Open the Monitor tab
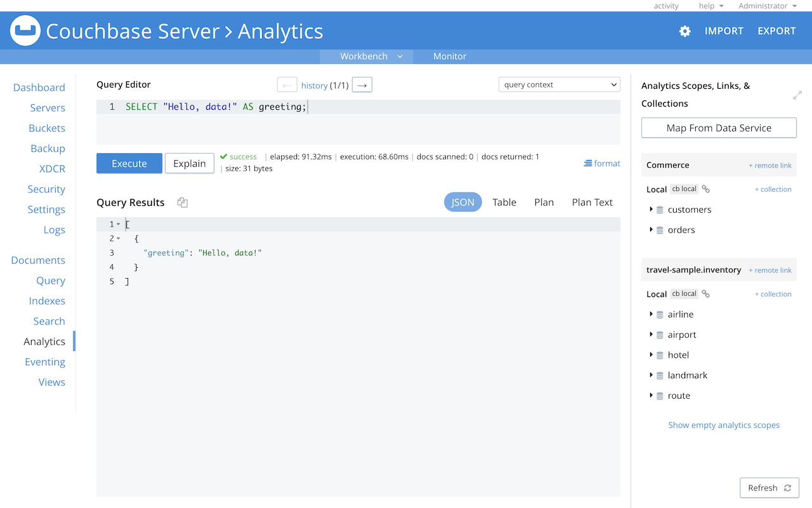Screen dimensions: 812x508 (x=450, y=57)
